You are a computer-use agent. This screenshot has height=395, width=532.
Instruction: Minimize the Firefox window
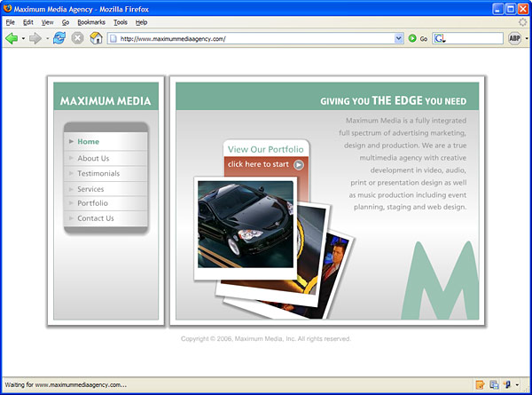(498, 9)
